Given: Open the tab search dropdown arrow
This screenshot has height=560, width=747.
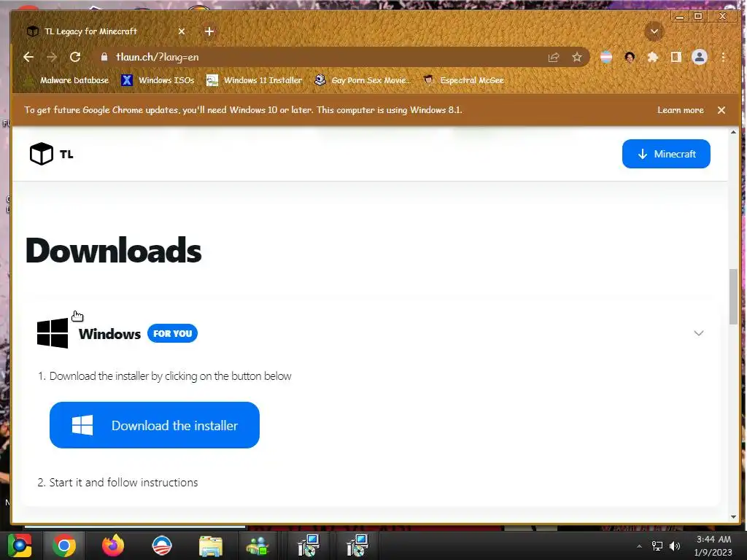Looking at the screenshot, I should point(654,31).
